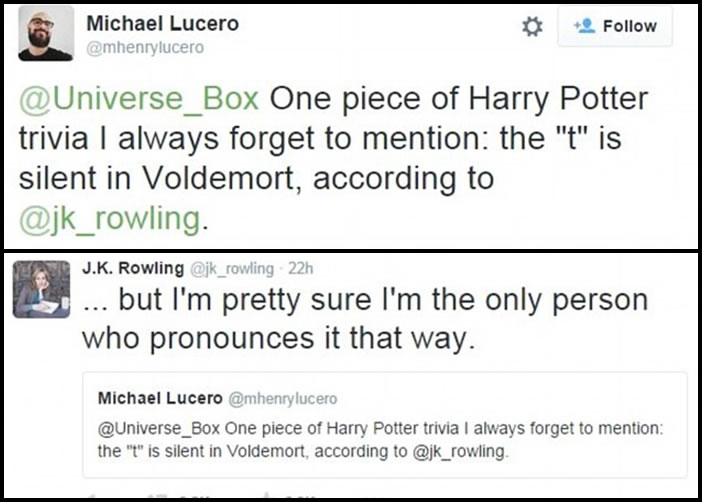Click Rowling's reply text about pronunciation
Image resolution: width=702 pixels, height=502 pixels.
[x=360, y=318]
